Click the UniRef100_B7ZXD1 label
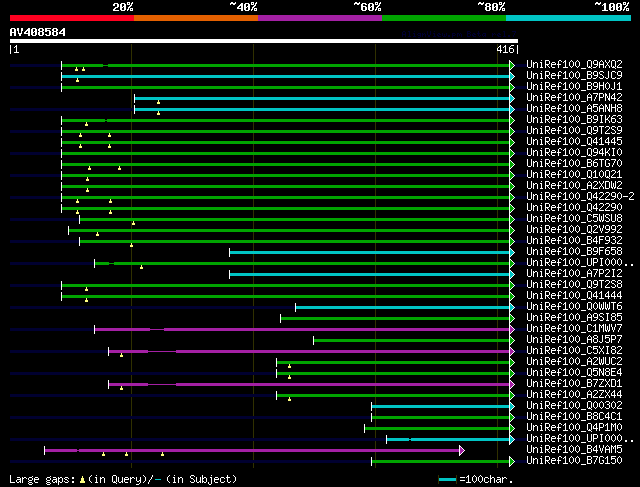 point(574,383)
